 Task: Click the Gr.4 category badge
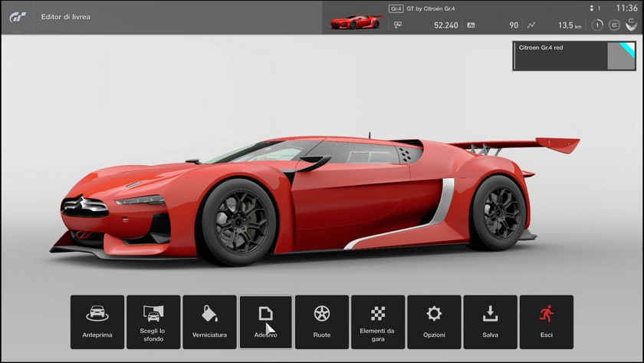(x=396, y=8)
